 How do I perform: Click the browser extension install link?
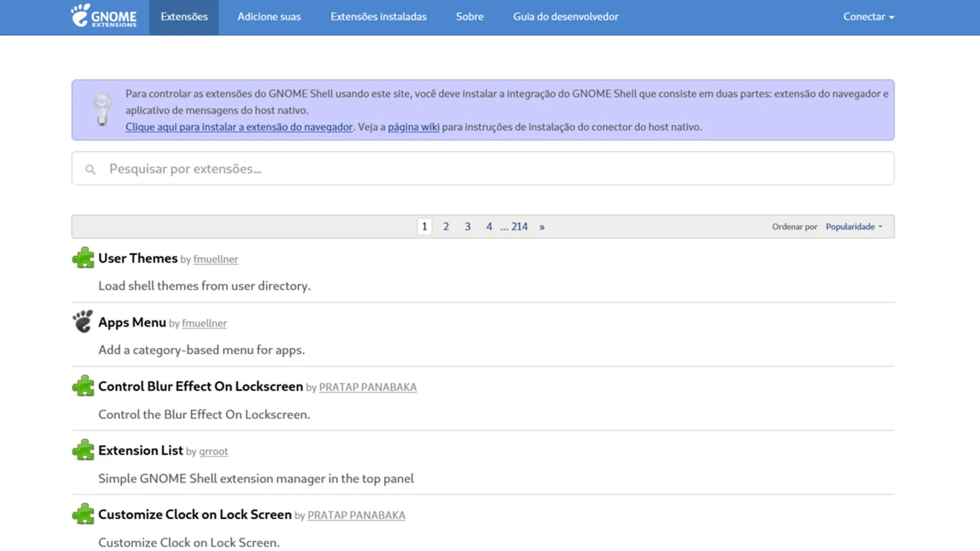[x=239, y=127]
